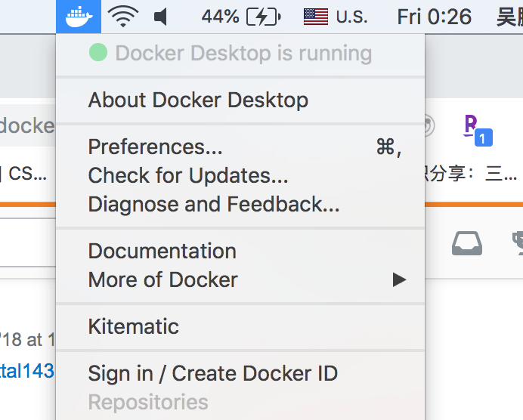523x420 pixels.
Task: Expand the More of Docker submenu
Action: pos(163,279)
